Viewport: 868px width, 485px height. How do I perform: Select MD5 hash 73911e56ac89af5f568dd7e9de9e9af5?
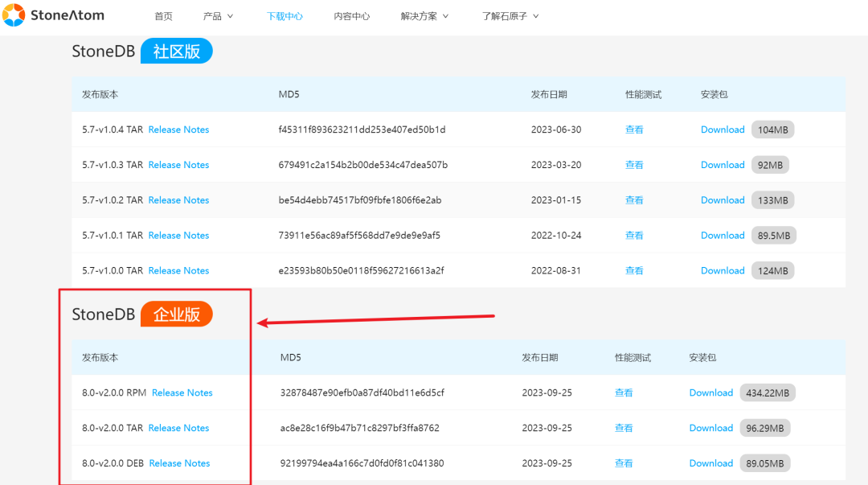(x=359, y=236)
